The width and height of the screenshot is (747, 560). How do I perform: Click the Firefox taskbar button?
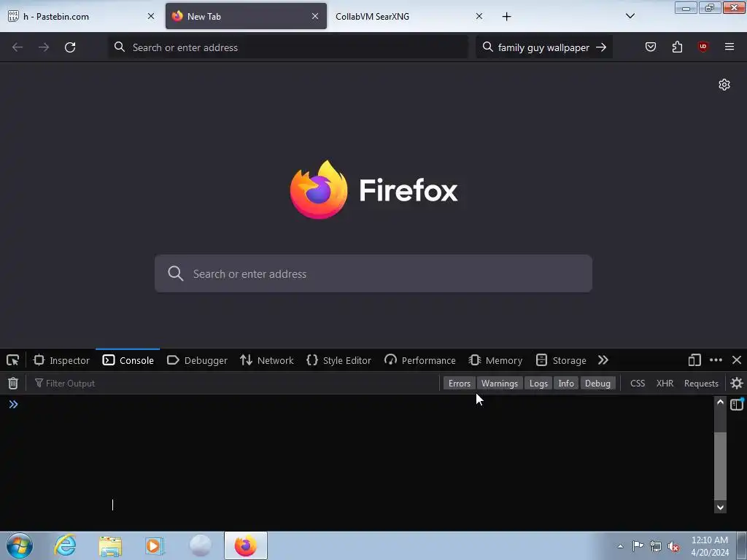pyautogui.click(x=246, y=545)
